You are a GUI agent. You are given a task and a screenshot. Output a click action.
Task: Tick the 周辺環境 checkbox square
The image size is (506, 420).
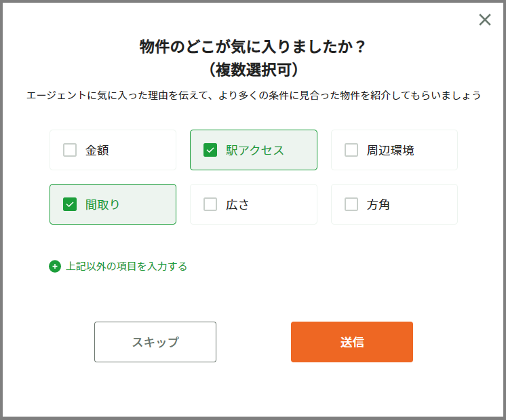(351, 150)
